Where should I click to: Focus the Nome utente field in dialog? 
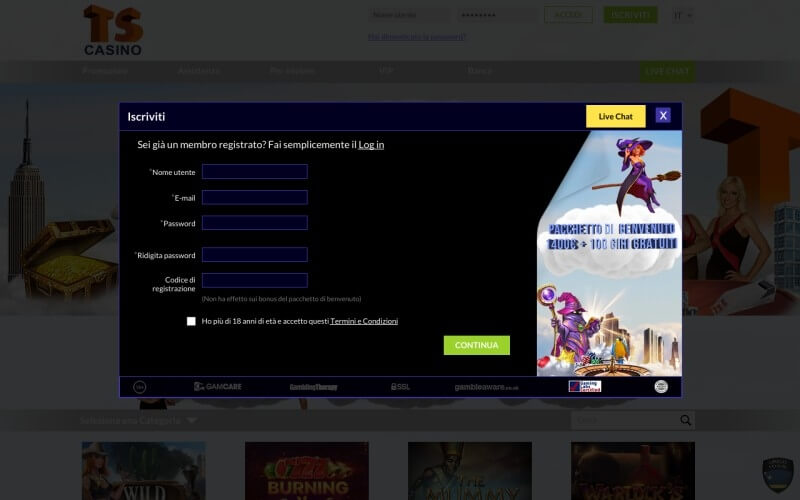[255, 171]
